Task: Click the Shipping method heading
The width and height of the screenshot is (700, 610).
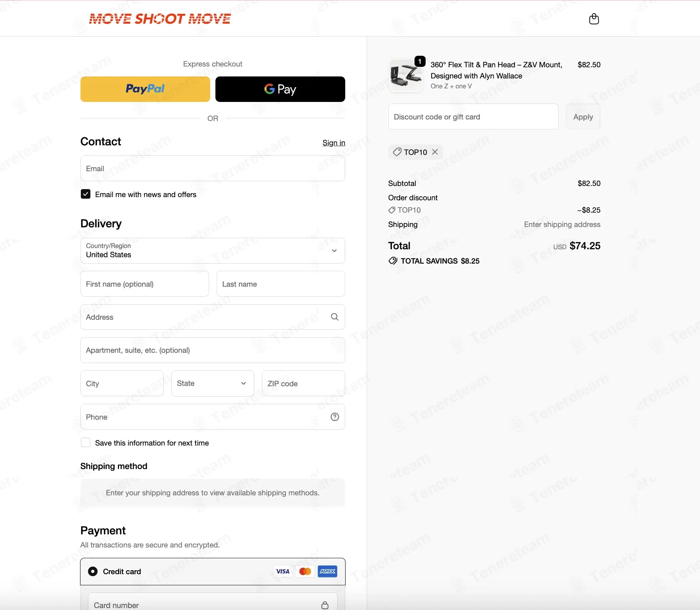Action: (114, 466)
